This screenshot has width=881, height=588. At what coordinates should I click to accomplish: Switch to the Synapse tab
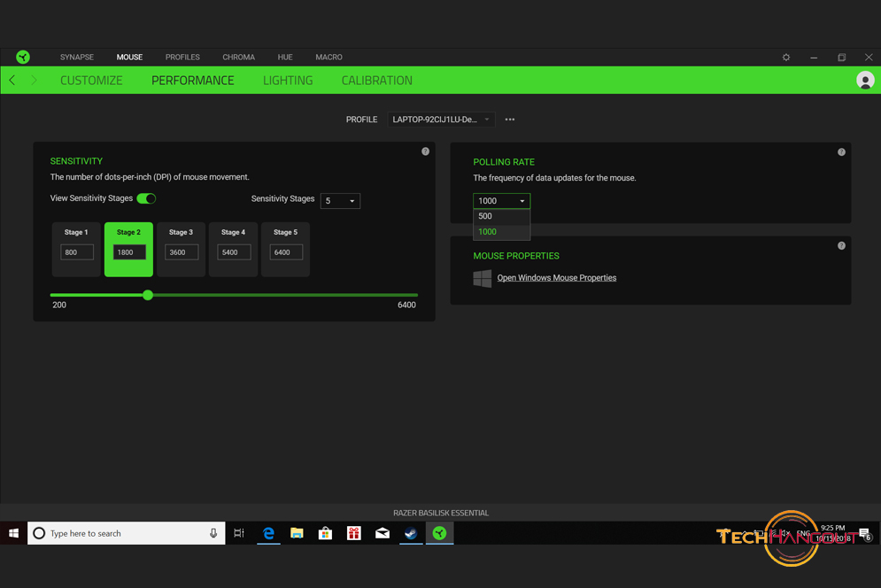77,58
